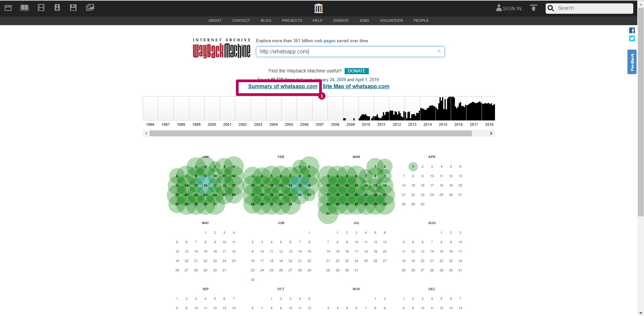Open February 28 snapshot in calendar
The height and width of the screenshot is (316, 644).
(290, 204)
